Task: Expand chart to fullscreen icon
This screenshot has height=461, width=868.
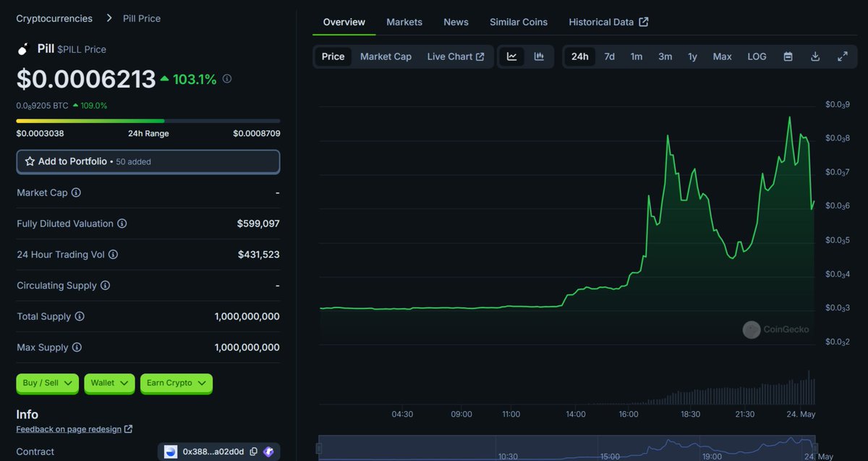Action: [x=843, y=56]
